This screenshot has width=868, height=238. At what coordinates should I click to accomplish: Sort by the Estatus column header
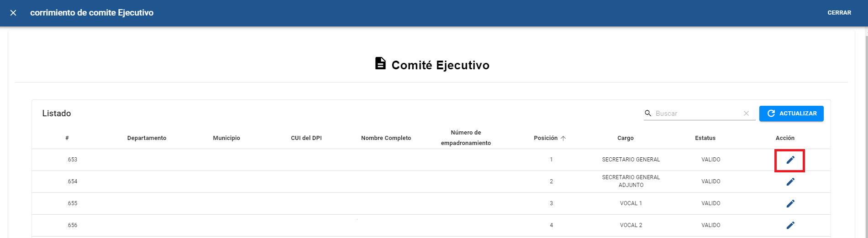(705, 138)
